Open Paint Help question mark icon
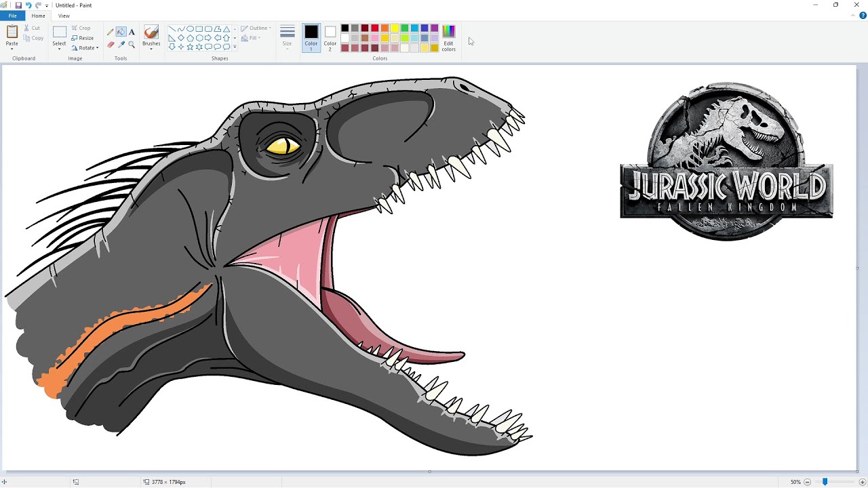The height and width of the screenshot is (488, 868). click(863, 16)
